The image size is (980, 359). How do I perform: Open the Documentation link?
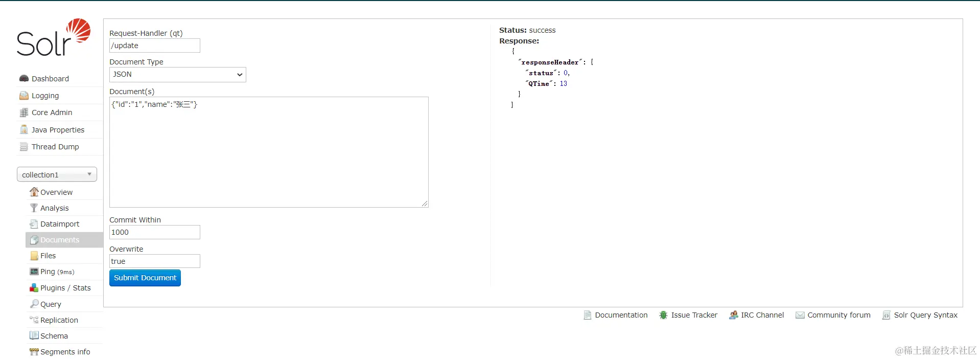point(621,315)
